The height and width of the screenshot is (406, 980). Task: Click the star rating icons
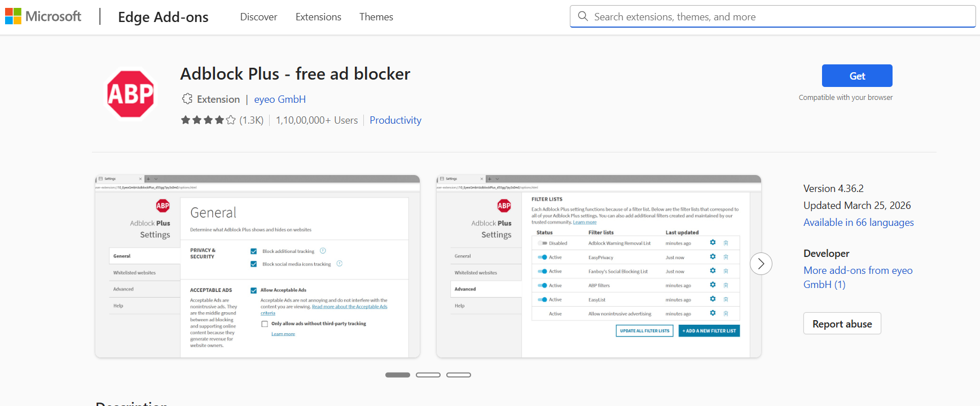click(208, 120)
